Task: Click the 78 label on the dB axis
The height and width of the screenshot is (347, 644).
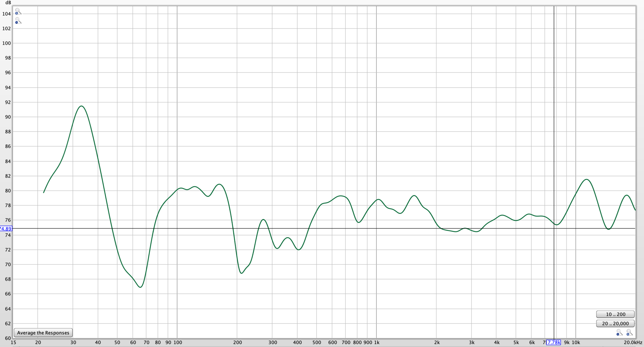Action: (8, 205)
